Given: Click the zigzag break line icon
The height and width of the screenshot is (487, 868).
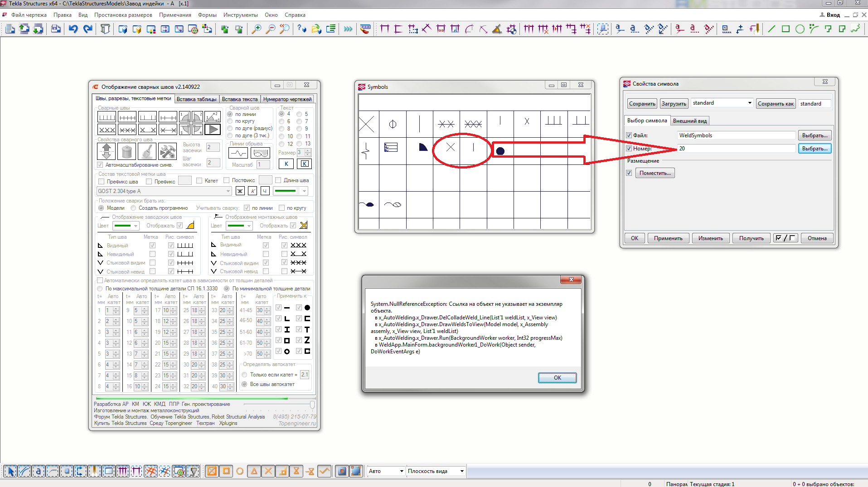Looking at the screenshot, I should tap(238, 153).
